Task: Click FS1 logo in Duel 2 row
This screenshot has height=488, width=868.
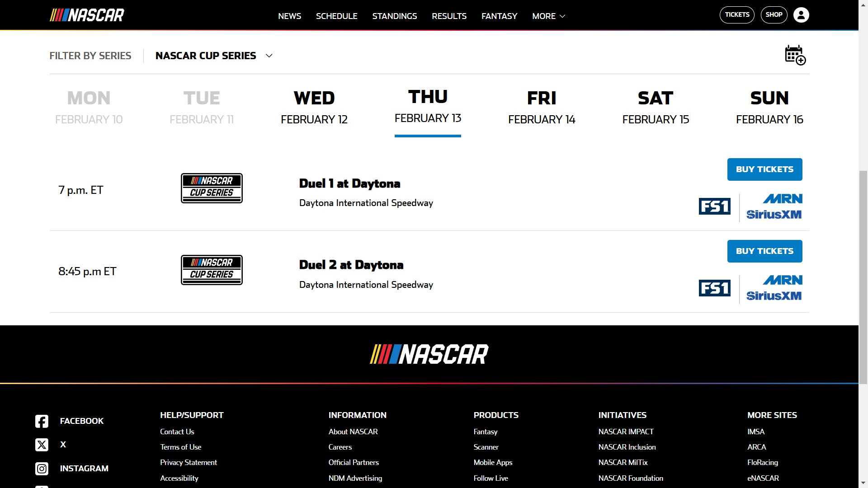Action: coord(714,288)
